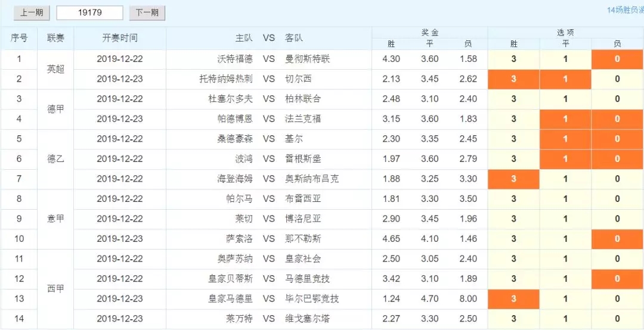This screenshot has width=644, height=330.
Task: Select draw option 1 for 莱万特 vs 维戈塞尔塔
Action: [565, 319]
